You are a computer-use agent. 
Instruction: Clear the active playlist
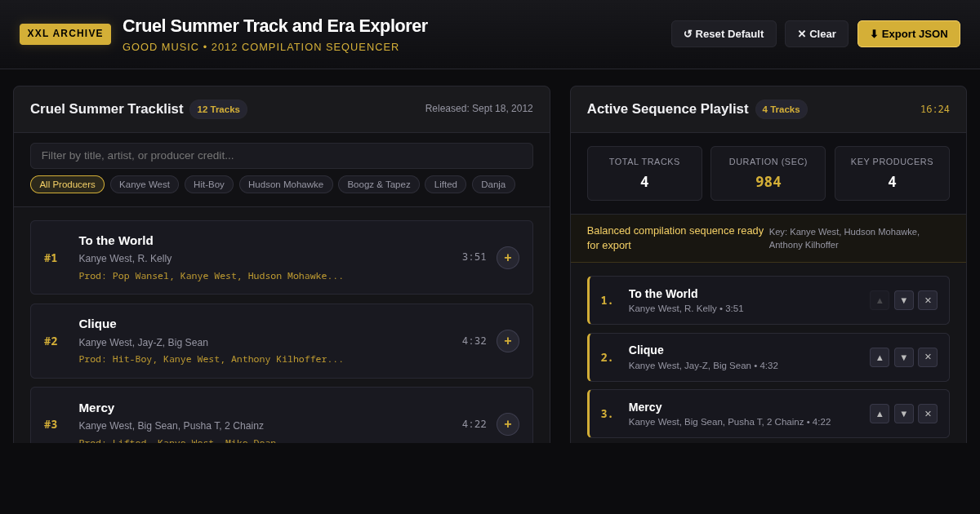817,34
